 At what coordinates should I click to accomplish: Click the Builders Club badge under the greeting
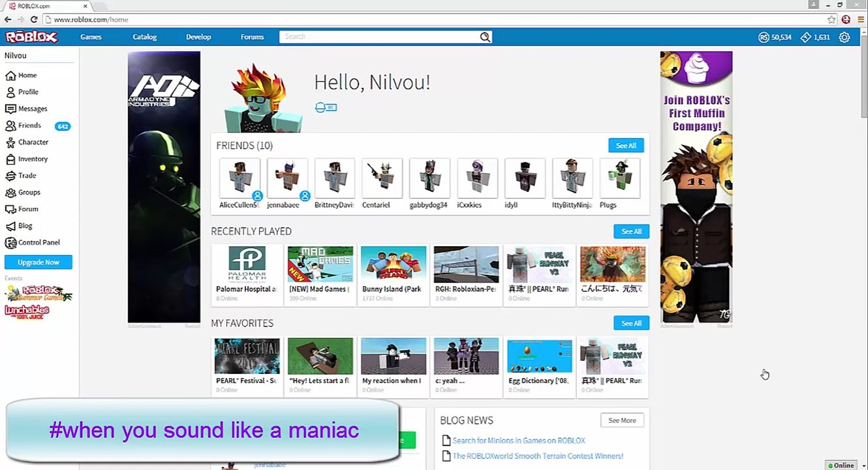point(326,107)
